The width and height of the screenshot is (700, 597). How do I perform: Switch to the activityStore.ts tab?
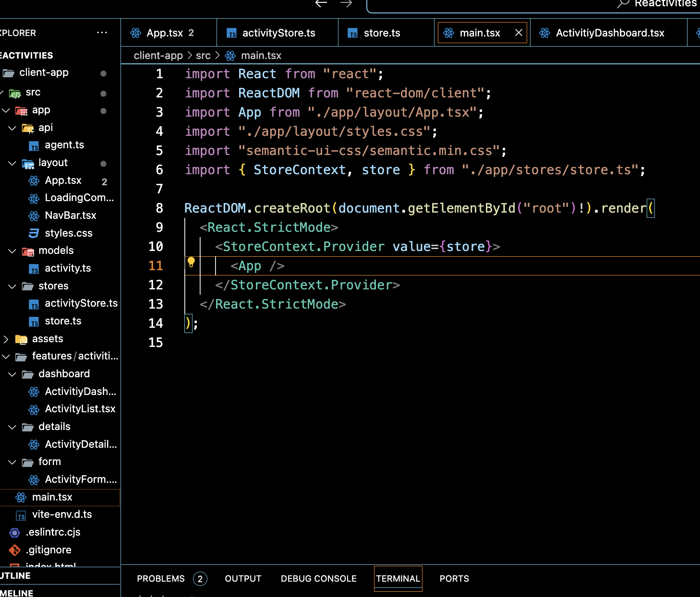pyautogui.click(x=278, y=33)
